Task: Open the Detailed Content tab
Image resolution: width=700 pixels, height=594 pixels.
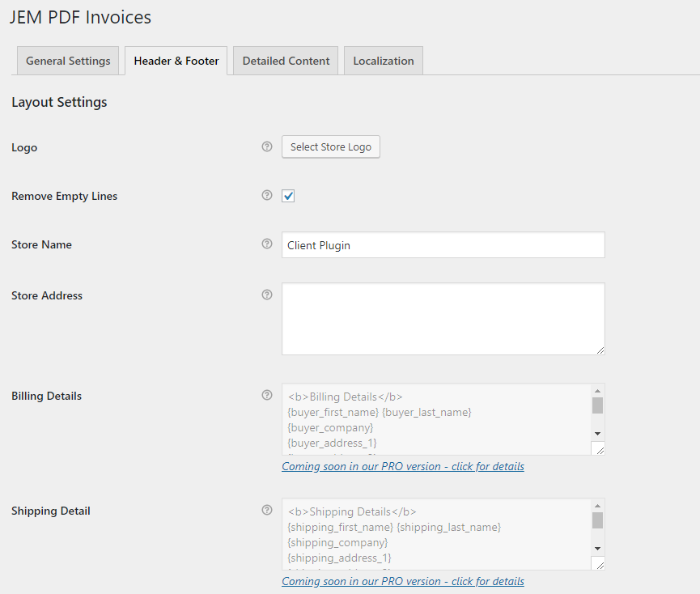Action: click(286, 61)
